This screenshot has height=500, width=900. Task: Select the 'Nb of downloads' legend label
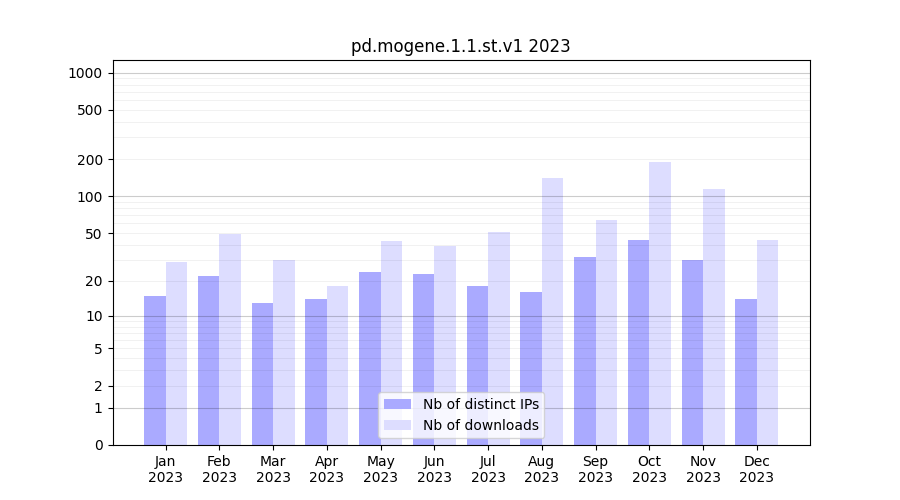(480, 425)
